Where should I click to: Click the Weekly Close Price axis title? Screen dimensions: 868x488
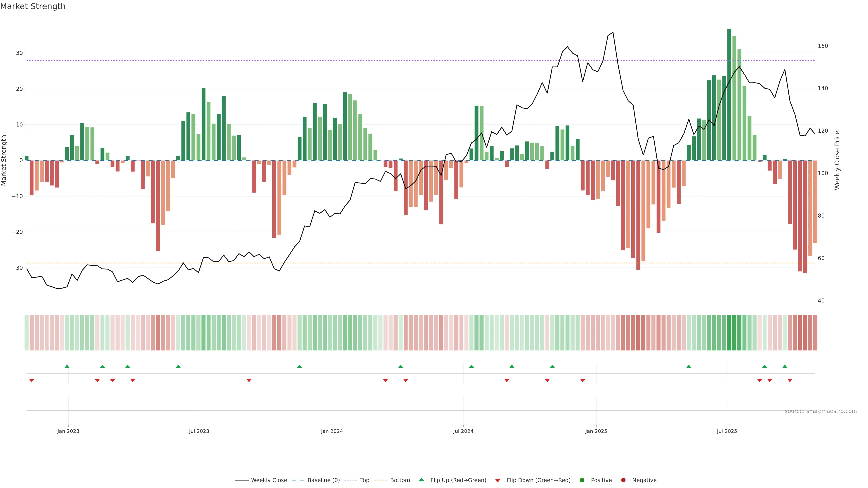[x=837, y=160]
